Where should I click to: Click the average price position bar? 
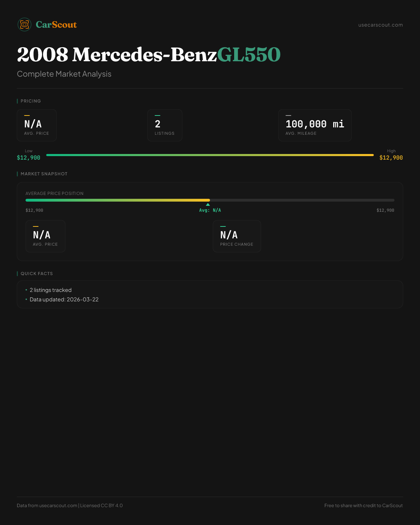click(x=210, y=200)
